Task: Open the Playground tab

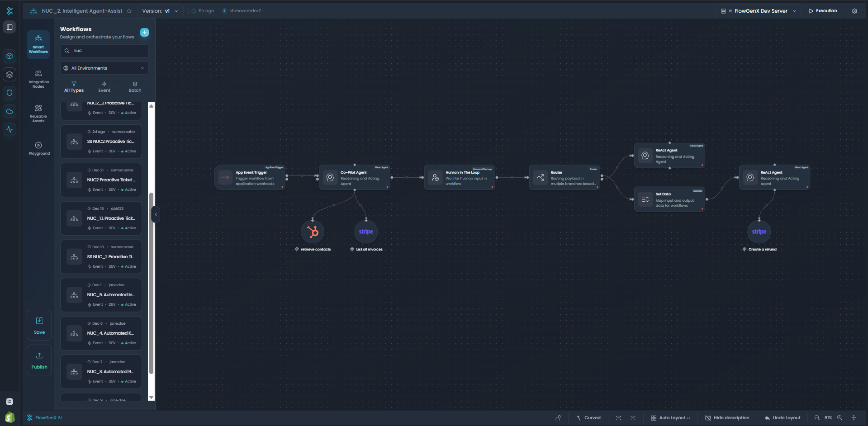Action: coord(39,149)
